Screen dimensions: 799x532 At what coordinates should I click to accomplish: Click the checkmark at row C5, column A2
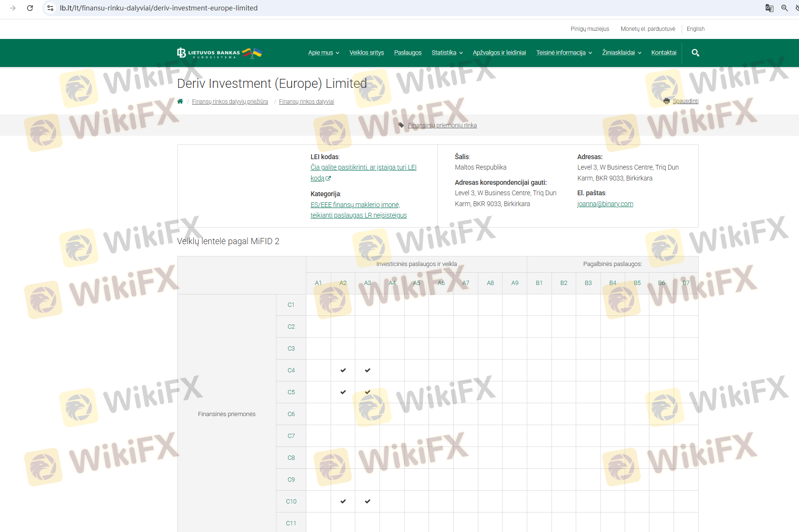tap(343, 392)
